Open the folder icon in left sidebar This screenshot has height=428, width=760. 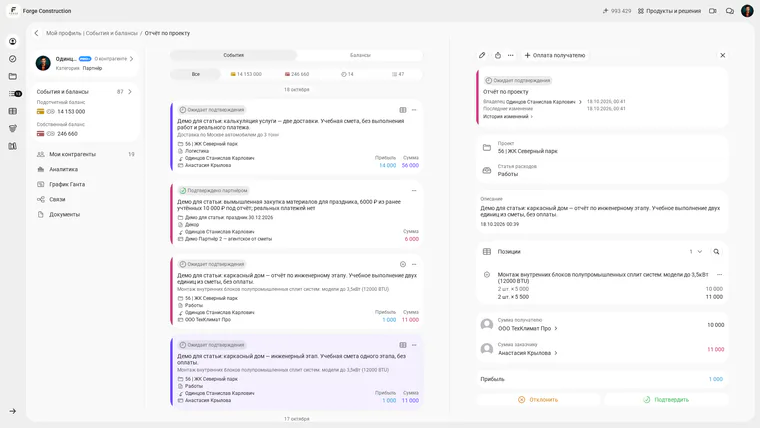pos(13,76)
